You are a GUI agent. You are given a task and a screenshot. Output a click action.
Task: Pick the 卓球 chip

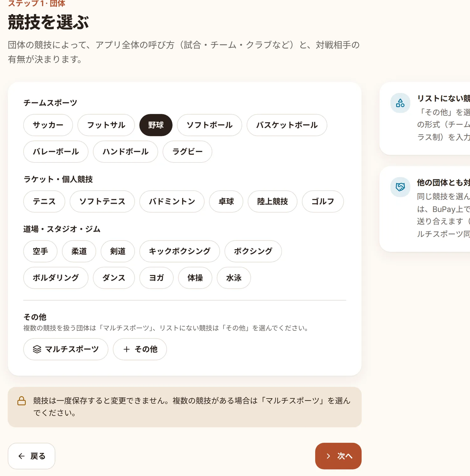(x=226, y=201)
